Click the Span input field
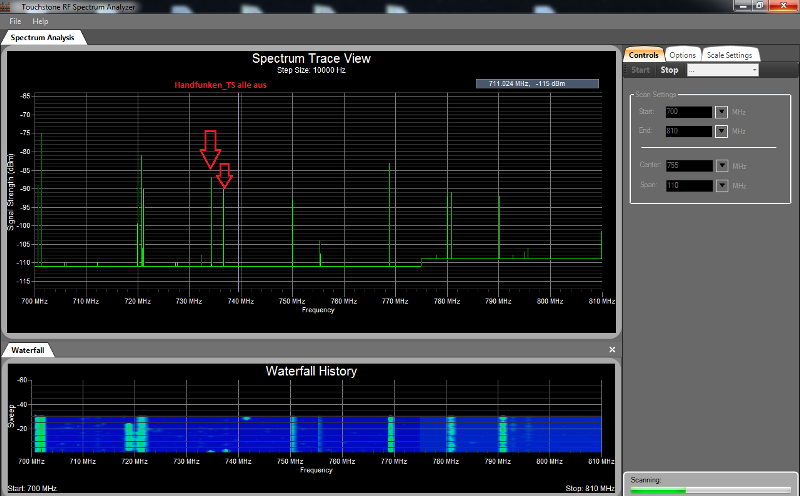 pyautogui.click(x=689, y=185)
